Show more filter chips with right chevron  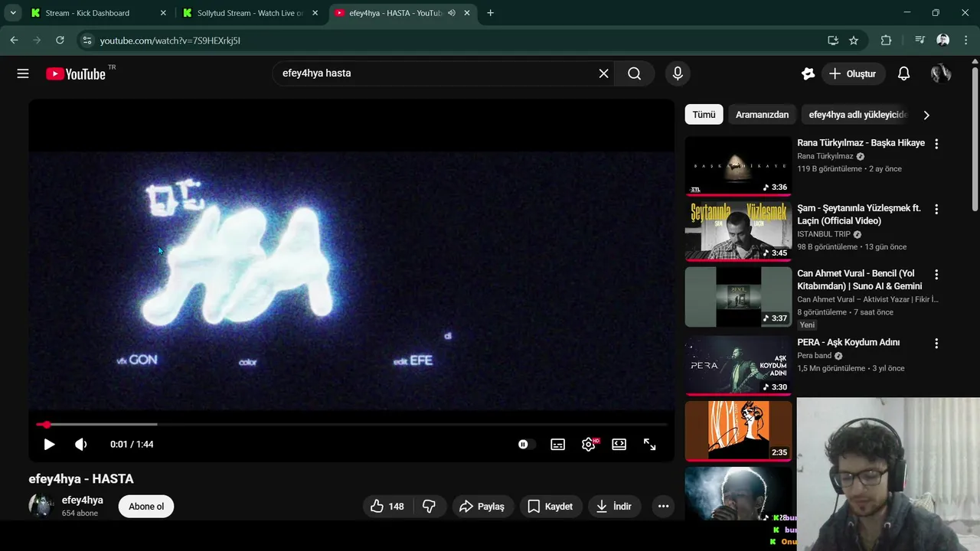tap(926, 115)
